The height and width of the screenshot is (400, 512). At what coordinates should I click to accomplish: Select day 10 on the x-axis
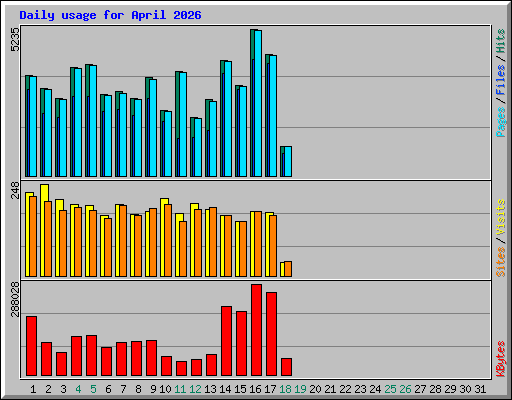165,389
